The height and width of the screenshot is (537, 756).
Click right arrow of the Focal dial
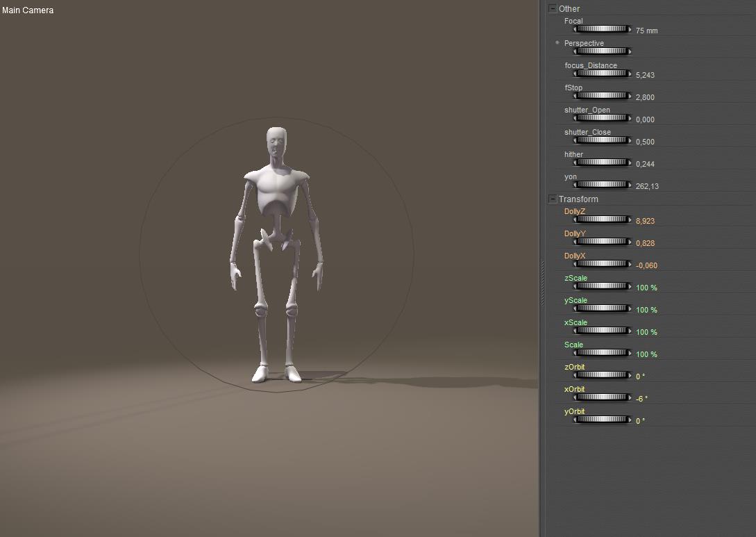pos(630,29)
